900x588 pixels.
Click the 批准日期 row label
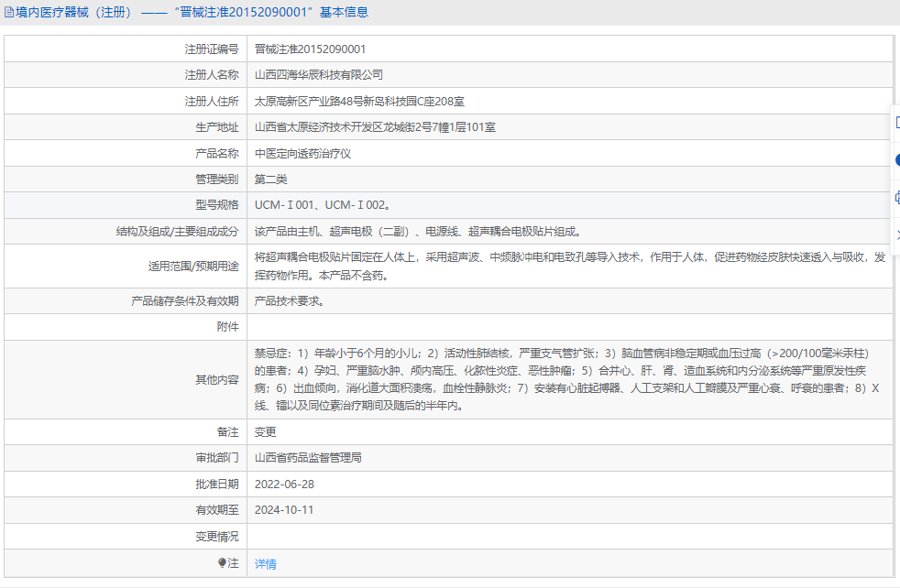point(216,485)
